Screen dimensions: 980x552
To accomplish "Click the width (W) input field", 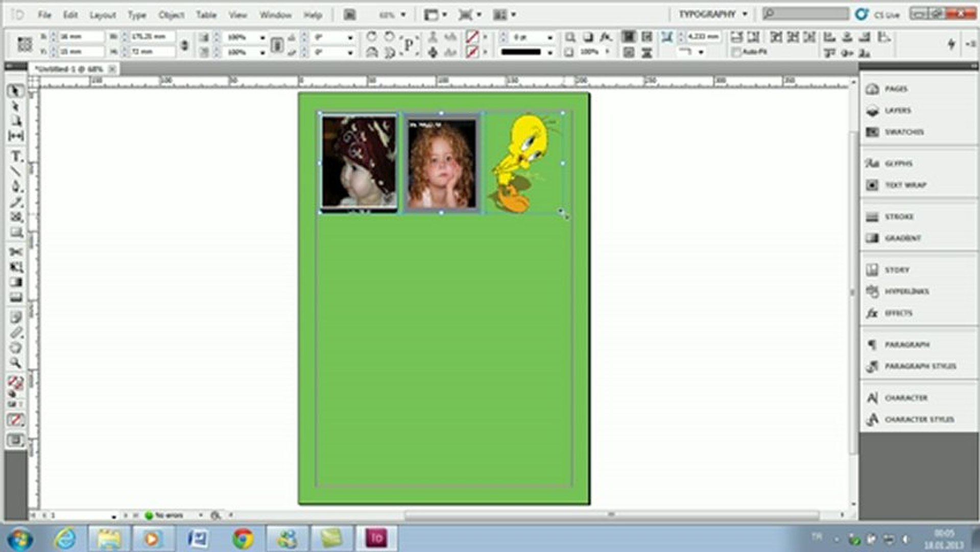I will click(152, 37).
